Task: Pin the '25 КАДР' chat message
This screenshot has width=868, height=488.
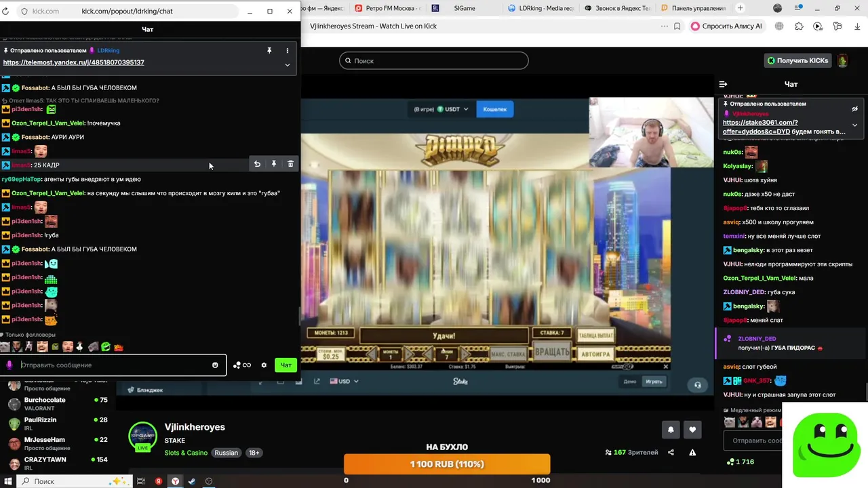Action: [x=274, y=163]
